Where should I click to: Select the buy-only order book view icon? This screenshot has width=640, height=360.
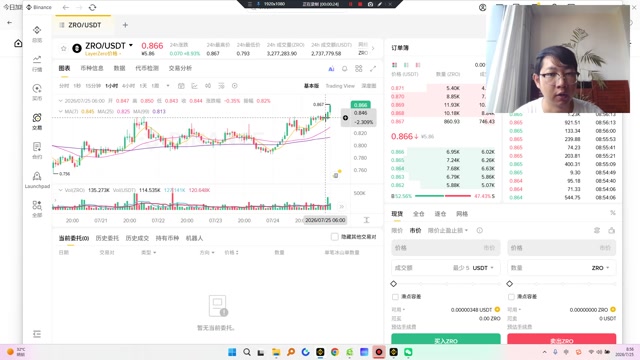tap(406, 65)
